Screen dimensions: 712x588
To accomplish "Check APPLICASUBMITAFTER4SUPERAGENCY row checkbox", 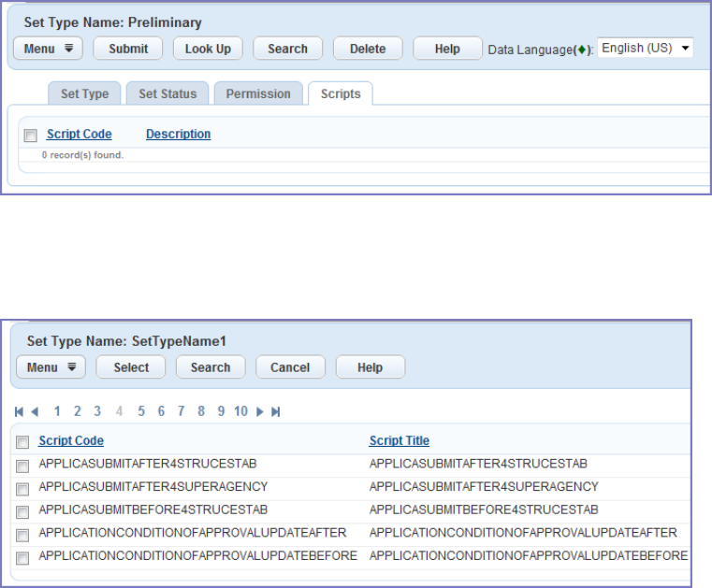I will 22,489.
